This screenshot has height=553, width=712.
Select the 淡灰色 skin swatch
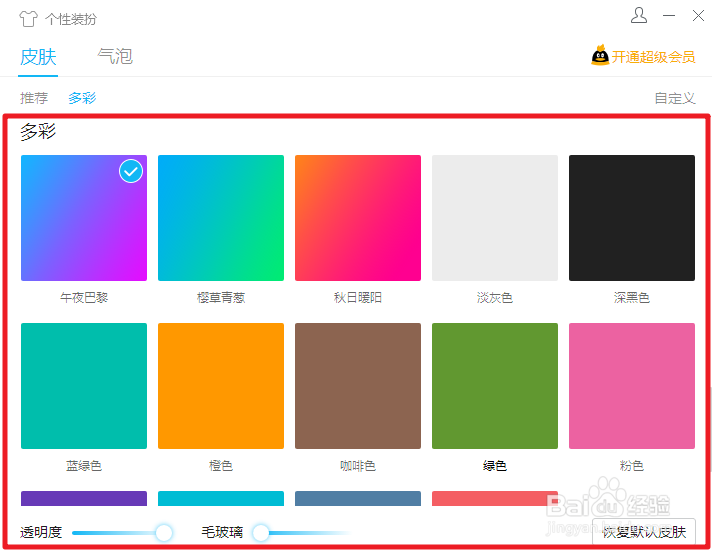[x=495, y=218]
